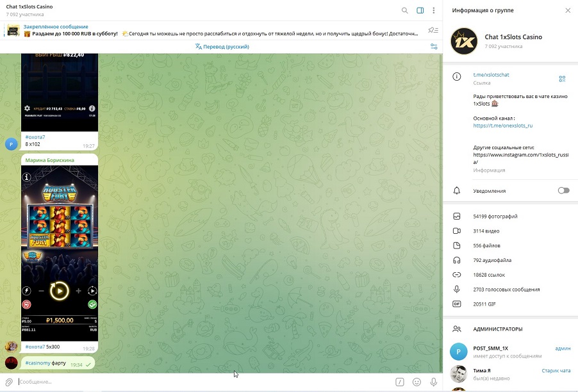578x392 pixels.
Task: Click the photos icon in group info
Action: point(457,216)
